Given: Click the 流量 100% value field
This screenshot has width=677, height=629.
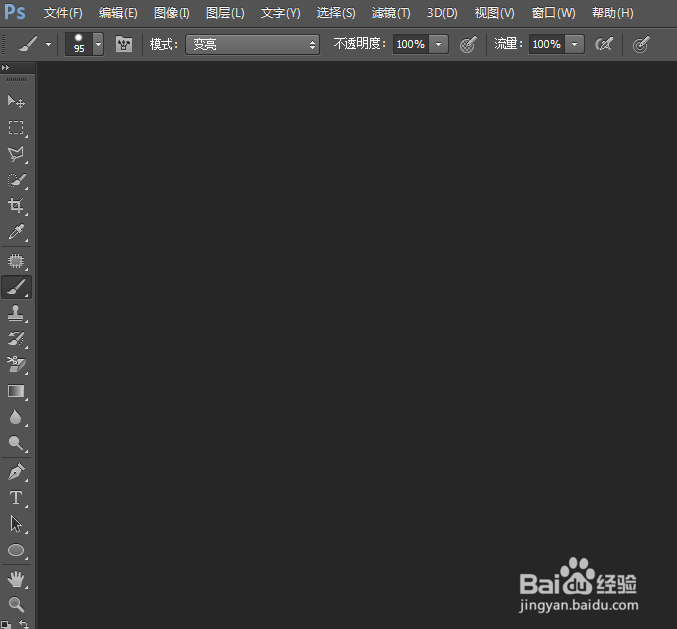Looking at the screenshot, I should (547, 44).
